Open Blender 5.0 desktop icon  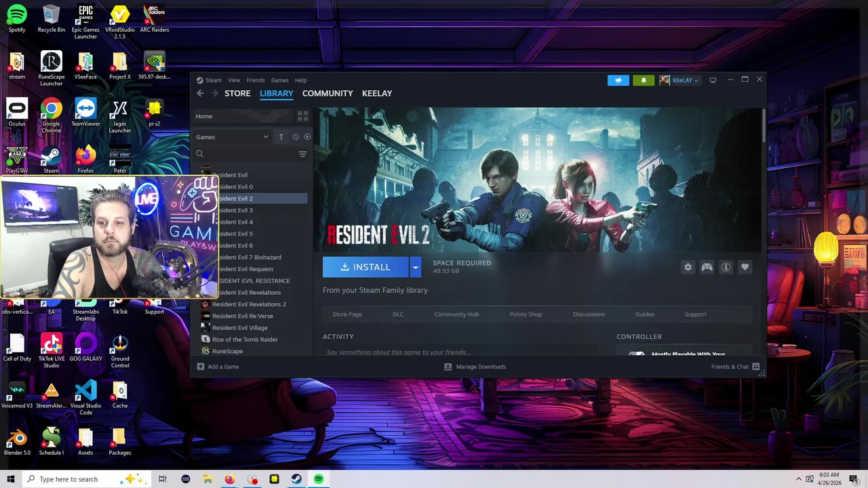17,441
